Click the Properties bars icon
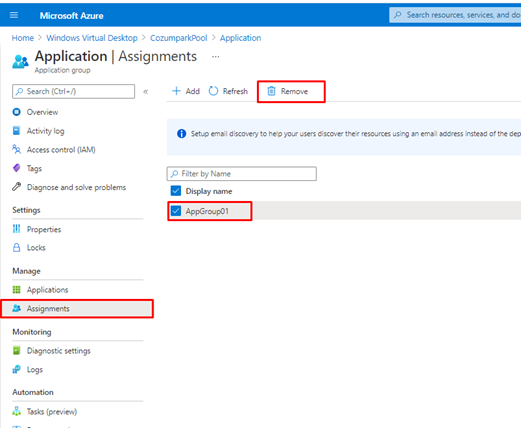This screenshot has height=428, width=521. coord(16,229)
